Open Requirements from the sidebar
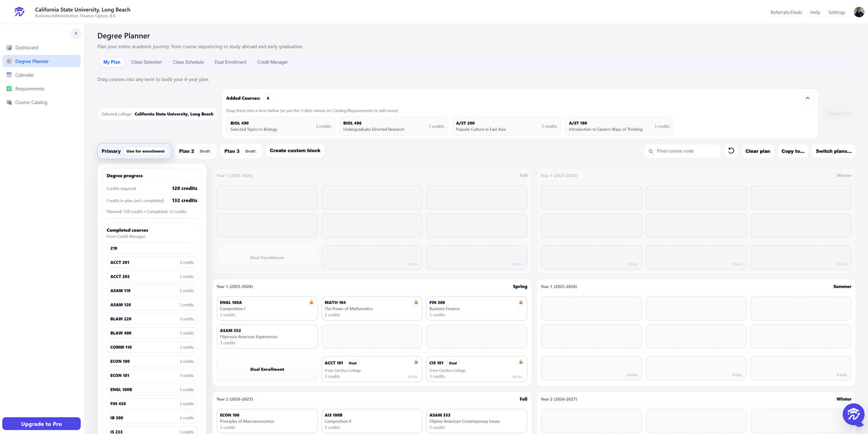The height and width of the screenshot is (434, 868). pyautogui.click(x=41, y=88)
